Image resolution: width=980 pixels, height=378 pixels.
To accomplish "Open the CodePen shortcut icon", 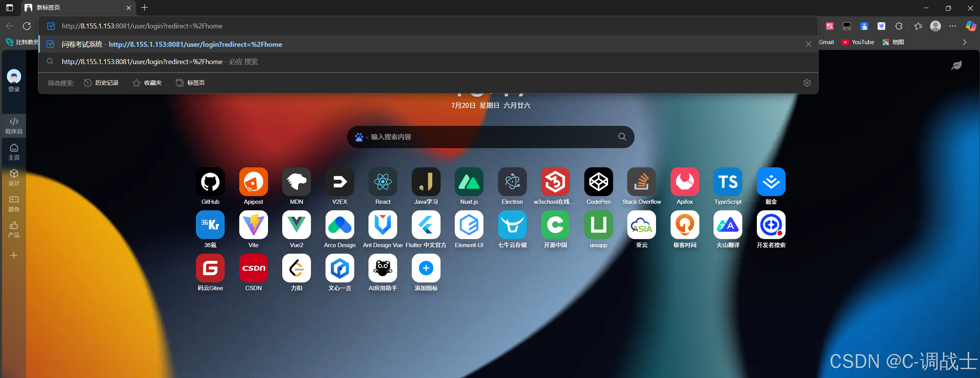I will (x=599, y=182).
